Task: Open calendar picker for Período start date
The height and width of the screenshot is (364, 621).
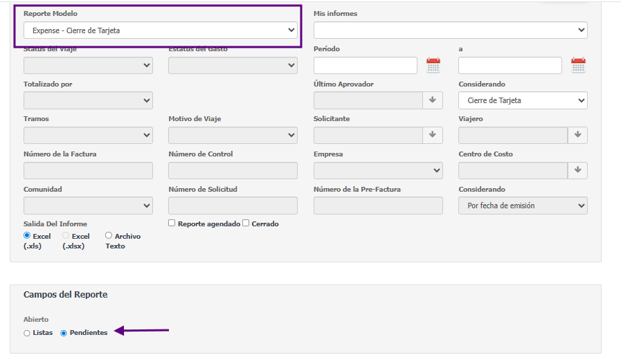Action: coord(433,66)
